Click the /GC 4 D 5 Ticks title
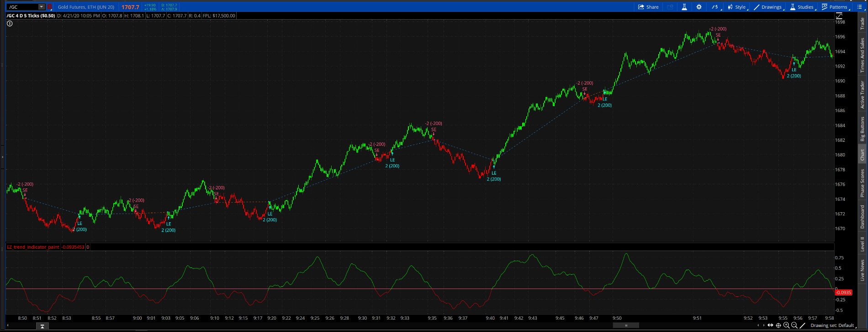This screenshot has height=332, width=868. tap(31, 16)
